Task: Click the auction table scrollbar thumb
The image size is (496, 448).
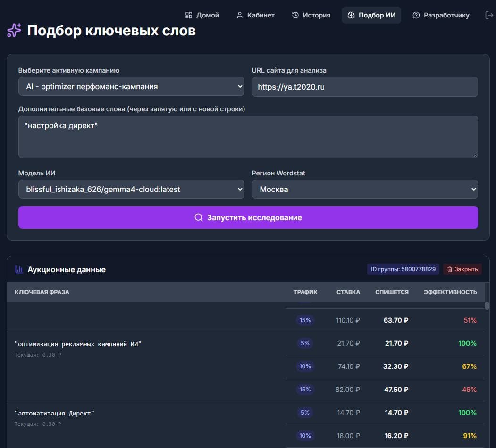Action: point(487,306)
